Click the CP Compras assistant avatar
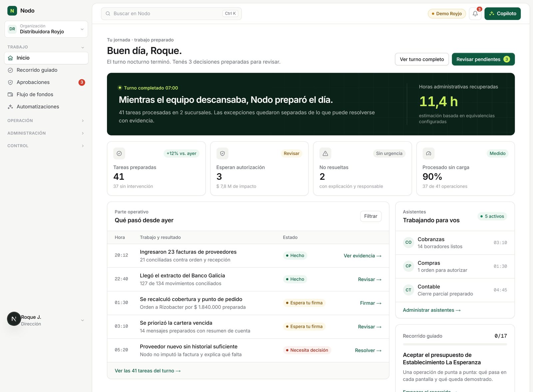This screenshot has height=392, width=533. coord(408,266)
